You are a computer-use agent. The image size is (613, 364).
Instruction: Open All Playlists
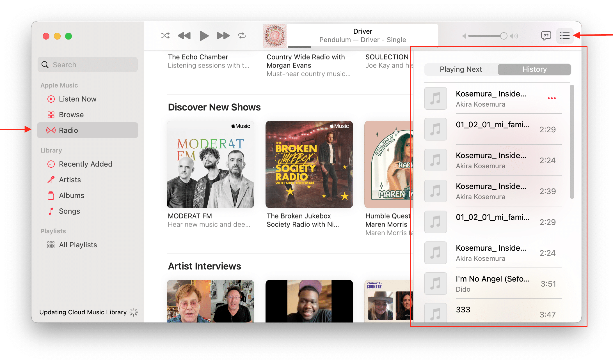(x=88, y=245)
